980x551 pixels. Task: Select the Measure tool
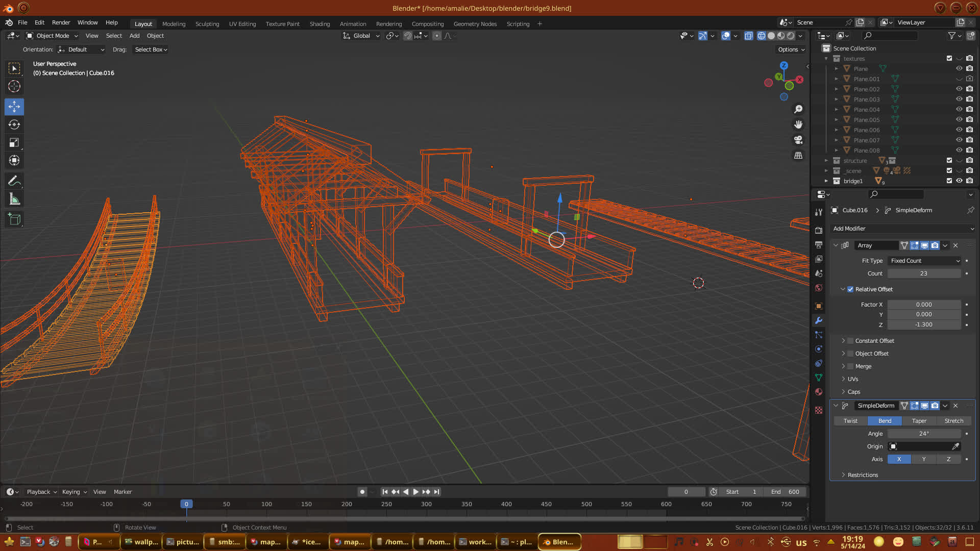pos(14,199)
